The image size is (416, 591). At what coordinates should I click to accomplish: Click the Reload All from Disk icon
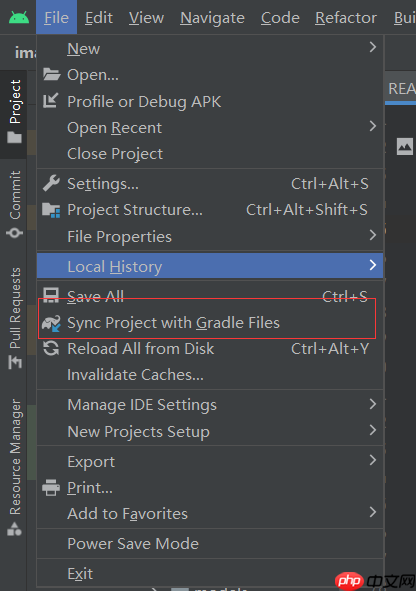[x=51, y=348]
